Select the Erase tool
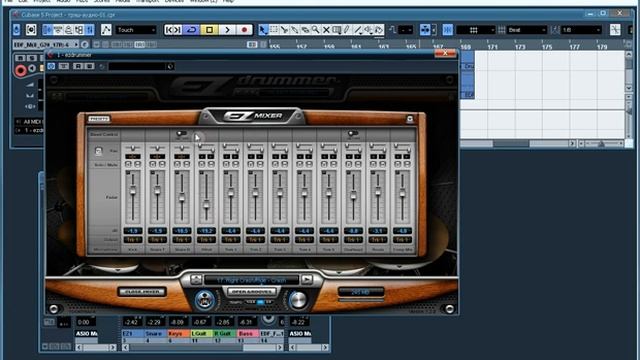This screenshot has width=640, height=360. coord(305,30)
